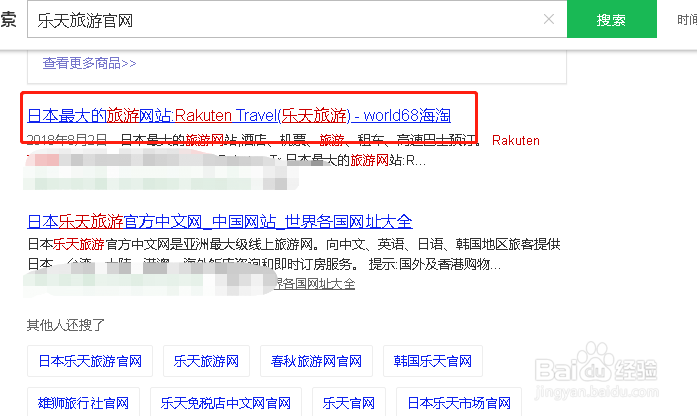
Task: Click snippet text 提示:国外及香港购物…
Action: 435,264
